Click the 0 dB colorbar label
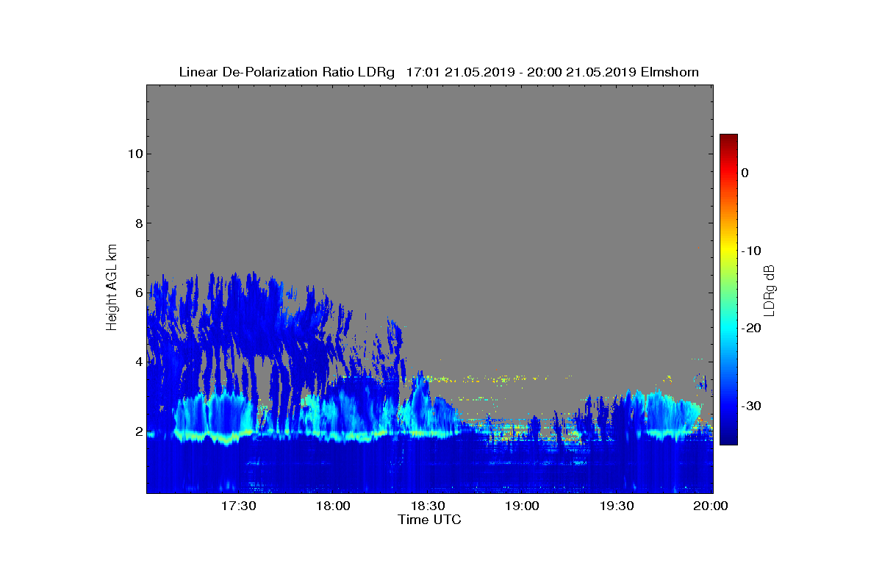The height and width of the screenshot is (588, 882). coord(745,173)
